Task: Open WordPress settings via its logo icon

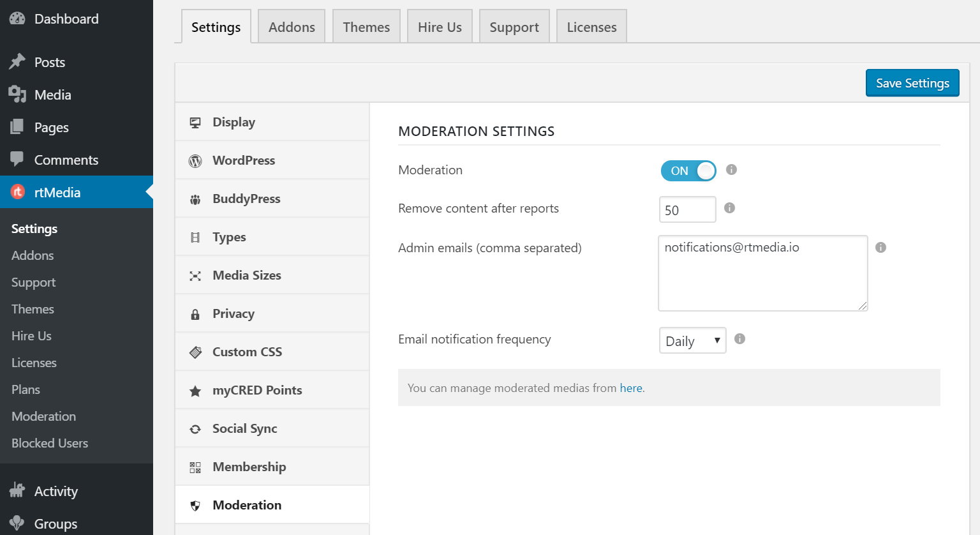Action: coord(196,160)
